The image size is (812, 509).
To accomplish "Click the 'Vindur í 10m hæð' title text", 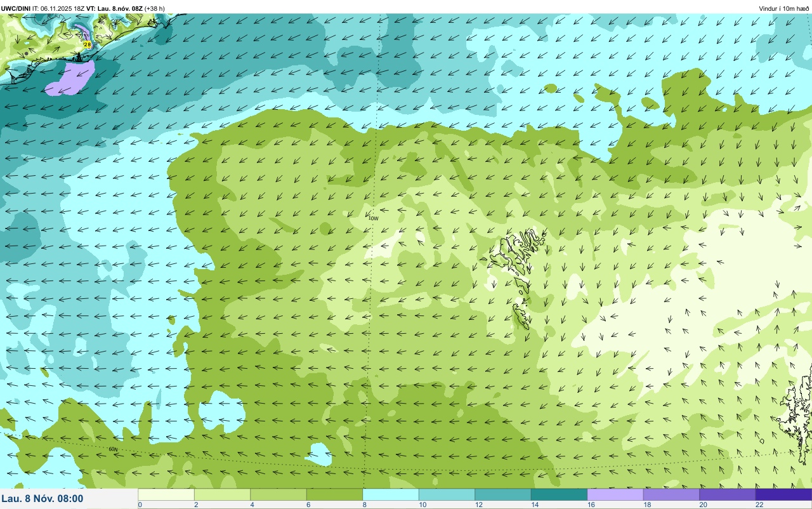I will (x=783, y=8).
